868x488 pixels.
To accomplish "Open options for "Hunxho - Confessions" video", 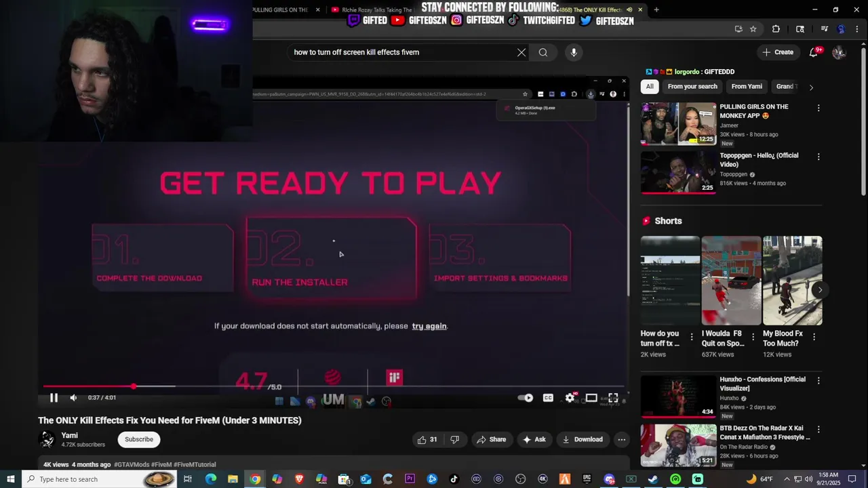I will (x=818, y=380).
